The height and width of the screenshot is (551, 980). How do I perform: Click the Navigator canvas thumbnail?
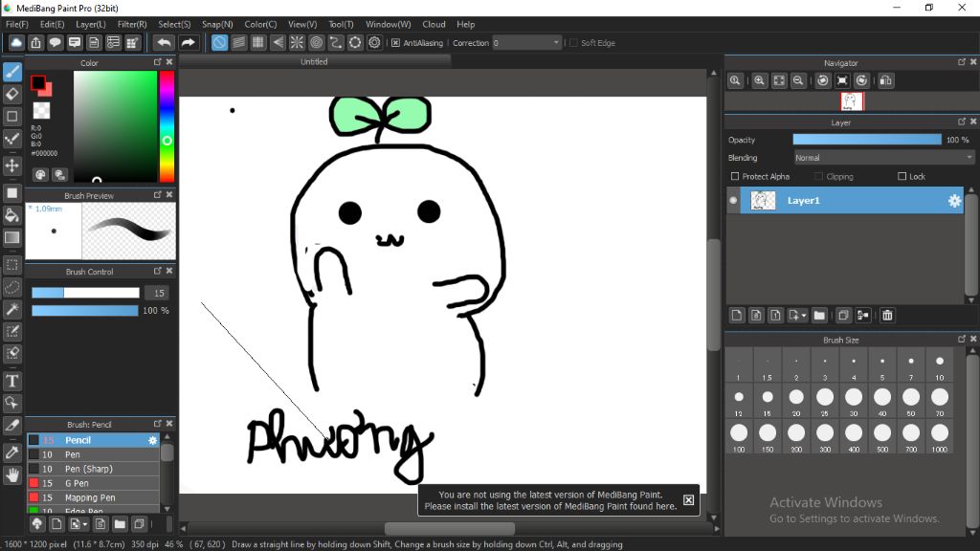pyautogui.click(x=851, y=101)
